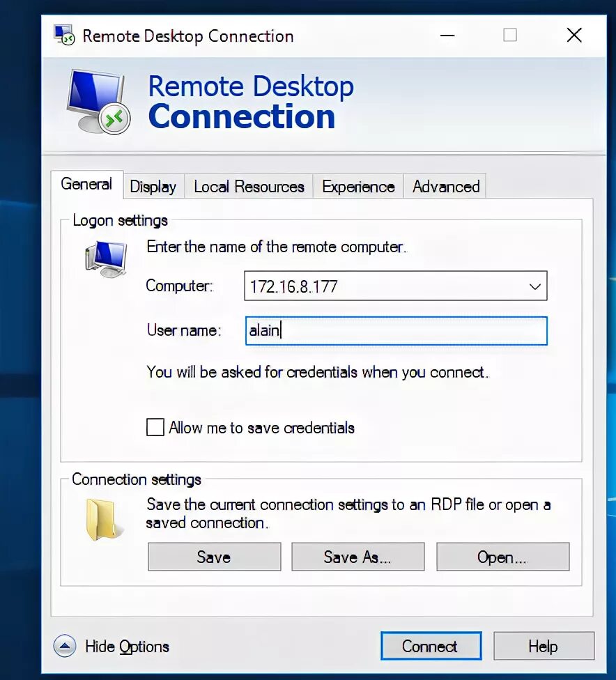Click 'Enter the name of the remote computer.' text
Viewport: 616px width, 680px height.
[277, 247]
